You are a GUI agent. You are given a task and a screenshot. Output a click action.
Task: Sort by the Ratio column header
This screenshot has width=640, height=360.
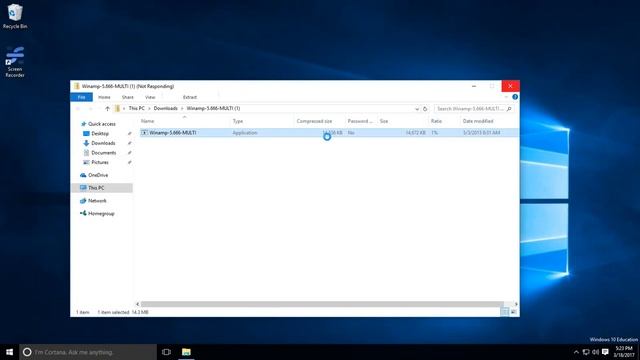coord(436,121)
